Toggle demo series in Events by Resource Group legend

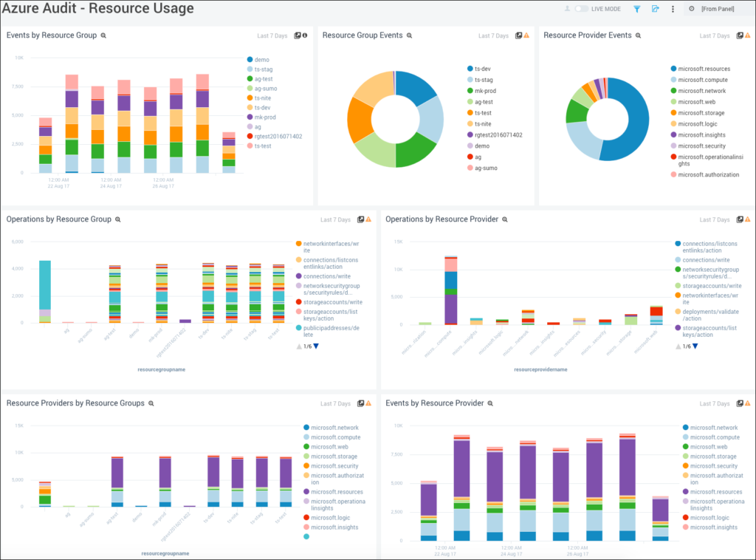pos(258,60)
